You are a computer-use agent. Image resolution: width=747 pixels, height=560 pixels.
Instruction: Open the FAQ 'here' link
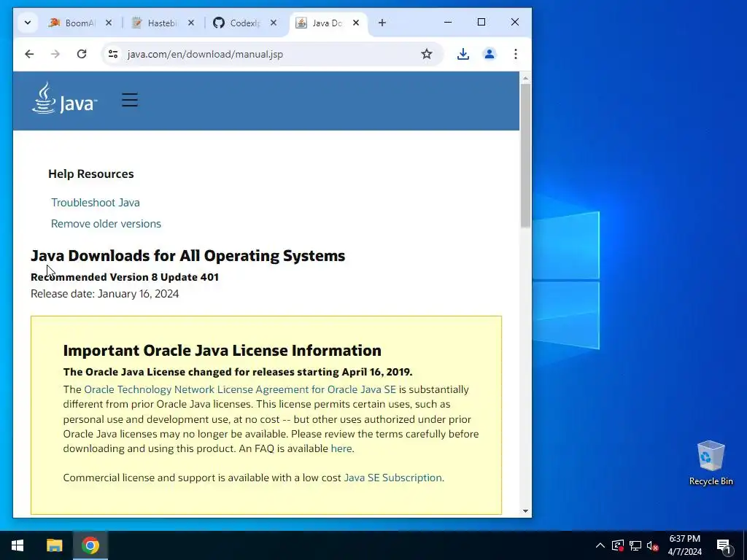click(341, 448)
